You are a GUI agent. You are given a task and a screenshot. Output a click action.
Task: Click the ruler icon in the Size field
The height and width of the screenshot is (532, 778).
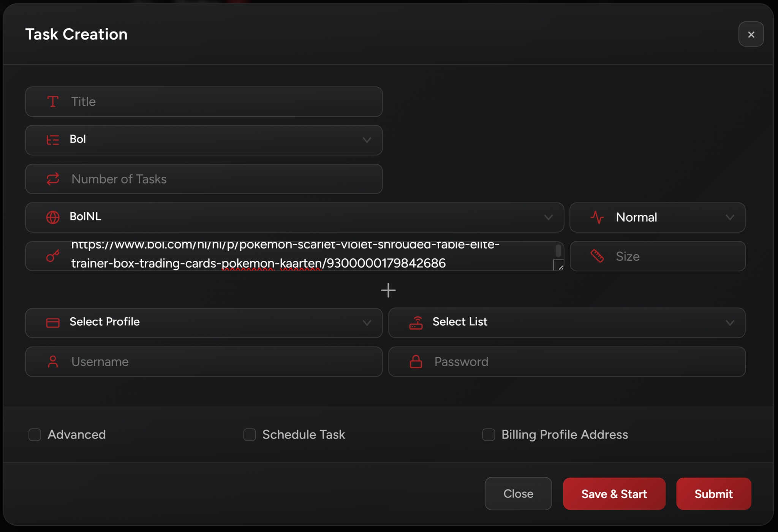tap(597, 256)
